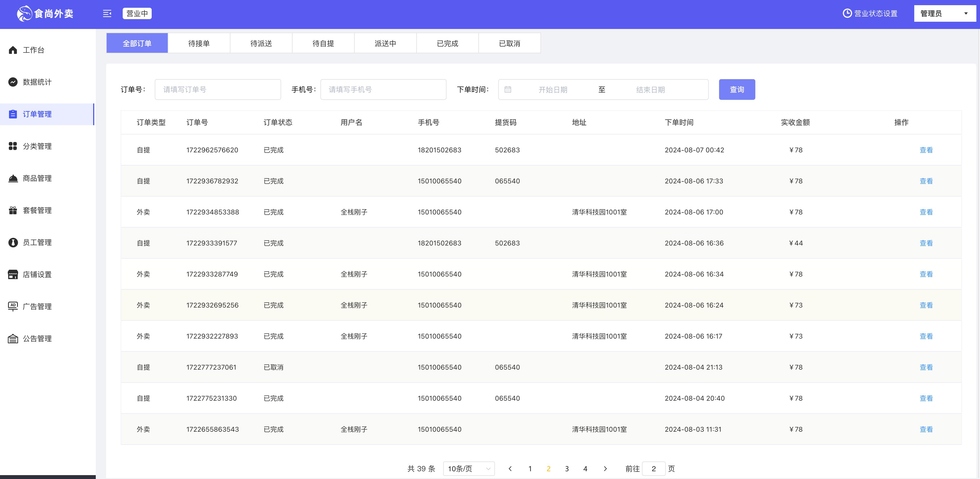Open 店铺设置 shop settings in sidebar

click(13, 274)
